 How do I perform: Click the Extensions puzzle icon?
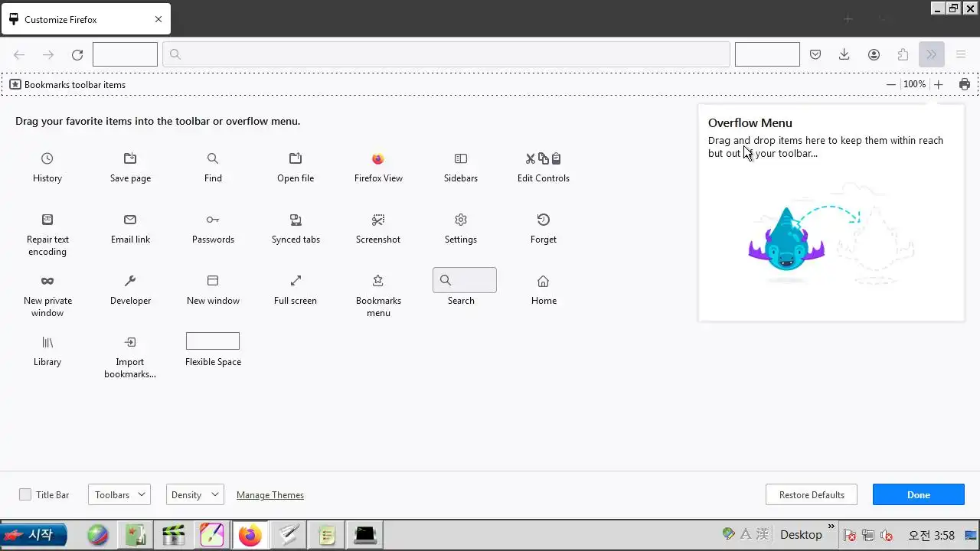coord(903,54)
